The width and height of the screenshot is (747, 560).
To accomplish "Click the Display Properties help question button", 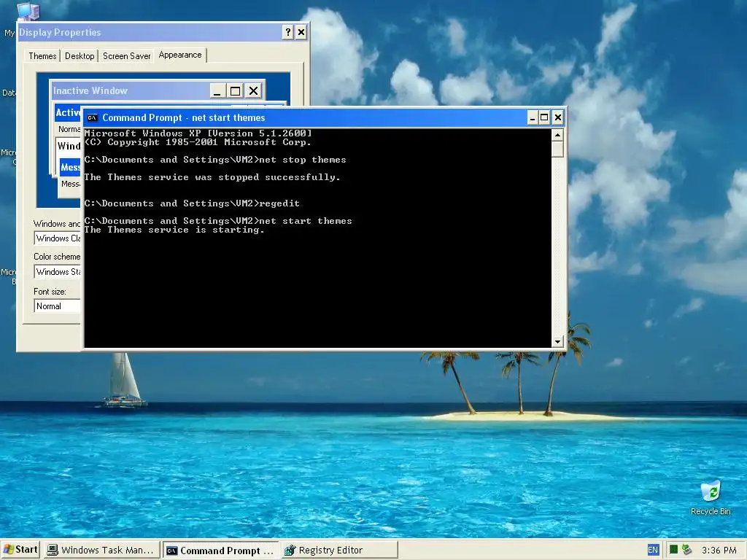I will 287,32.
